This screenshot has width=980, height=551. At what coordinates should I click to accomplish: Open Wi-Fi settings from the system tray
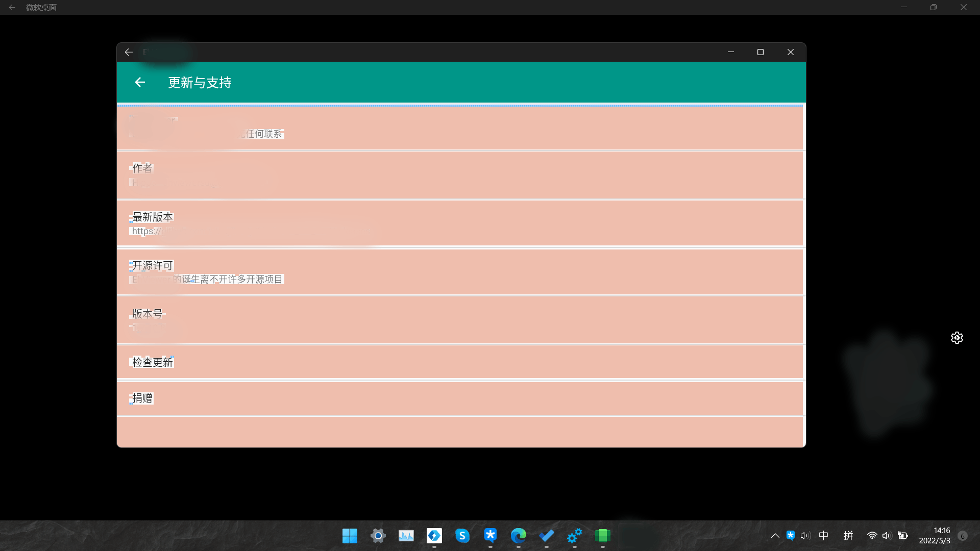(x=871, y=536)
